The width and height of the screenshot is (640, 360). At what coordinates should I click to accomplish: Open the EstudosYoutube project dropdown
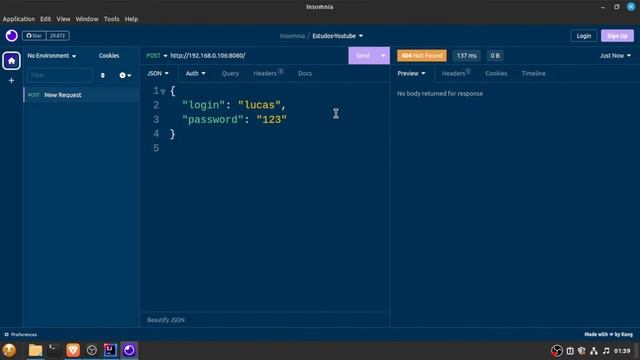tap(338, 36)
